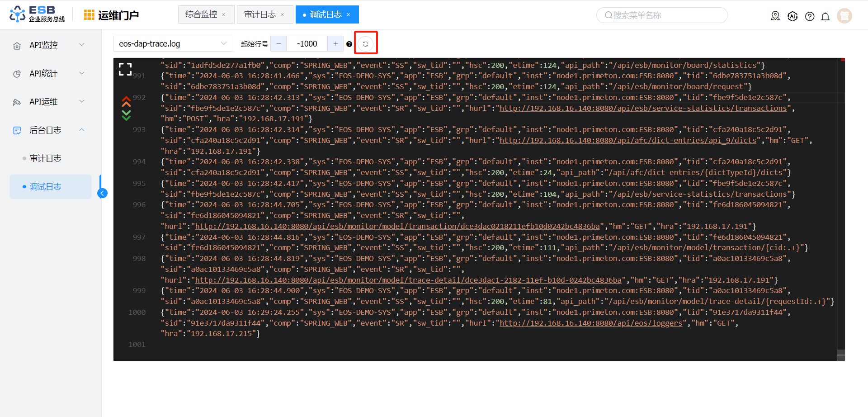868x417 pixels.
Task: Increase start line number with plus
Action: click(335, 44)
